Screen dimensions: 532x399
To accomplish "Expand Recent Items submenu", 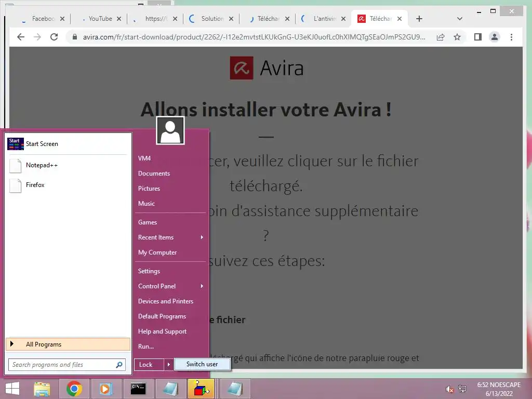I will pos(170,237).
